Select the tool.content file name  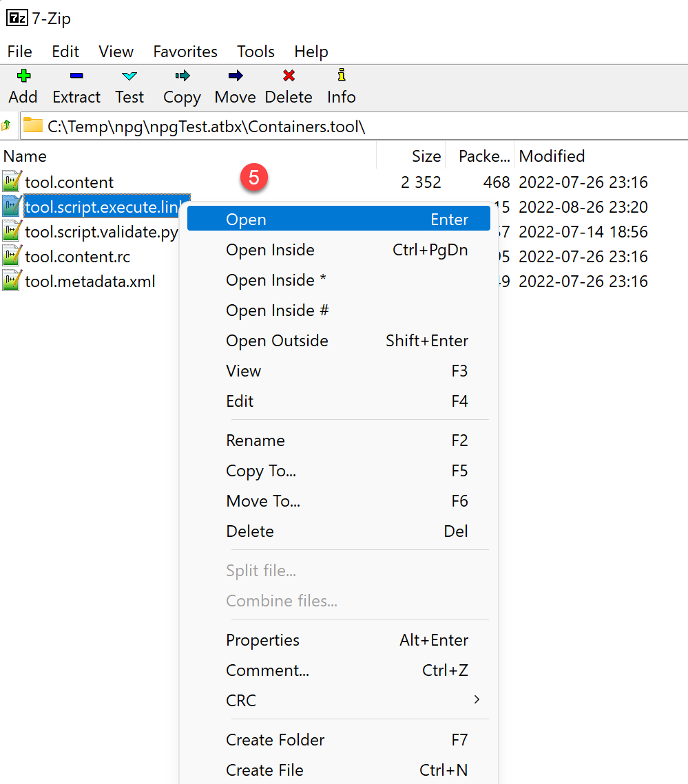coord(69,182)
